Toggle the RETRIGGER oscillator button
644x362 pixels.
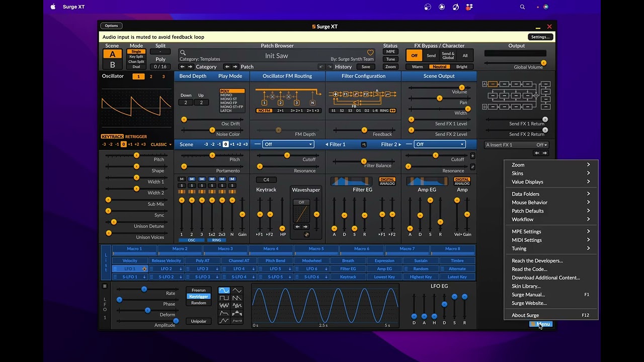click(x=136, y=137)
